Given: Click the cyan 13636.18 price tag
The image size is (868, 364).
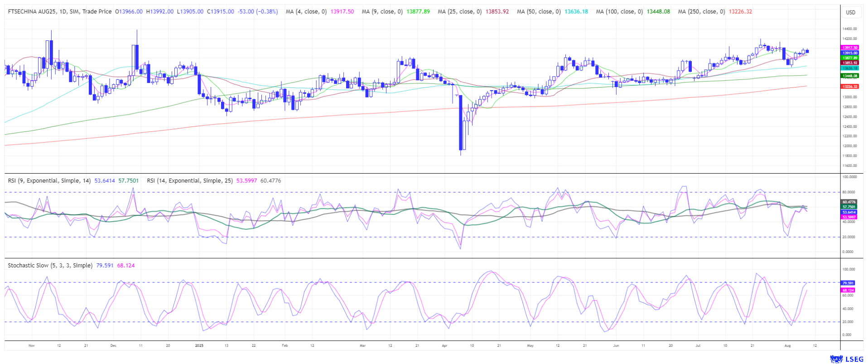Looking at the screenshot, I should click(x=849, y=68).
